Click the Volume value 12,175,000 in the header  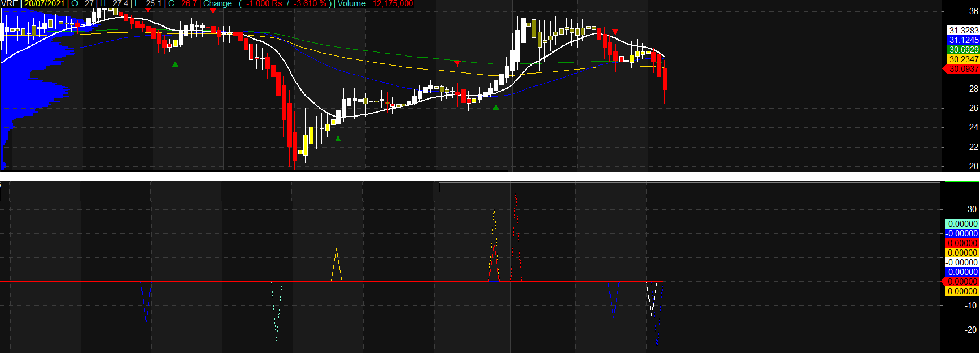(x=393, y=3)
